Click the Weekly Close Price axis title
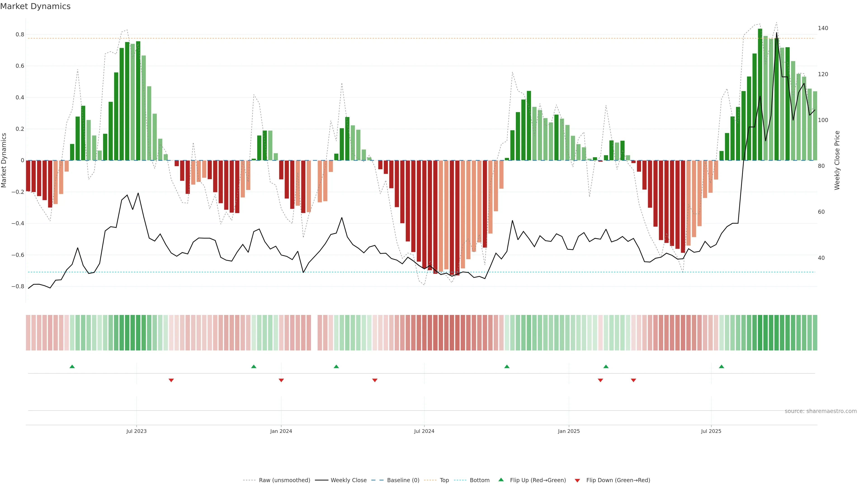 point(837,160)
